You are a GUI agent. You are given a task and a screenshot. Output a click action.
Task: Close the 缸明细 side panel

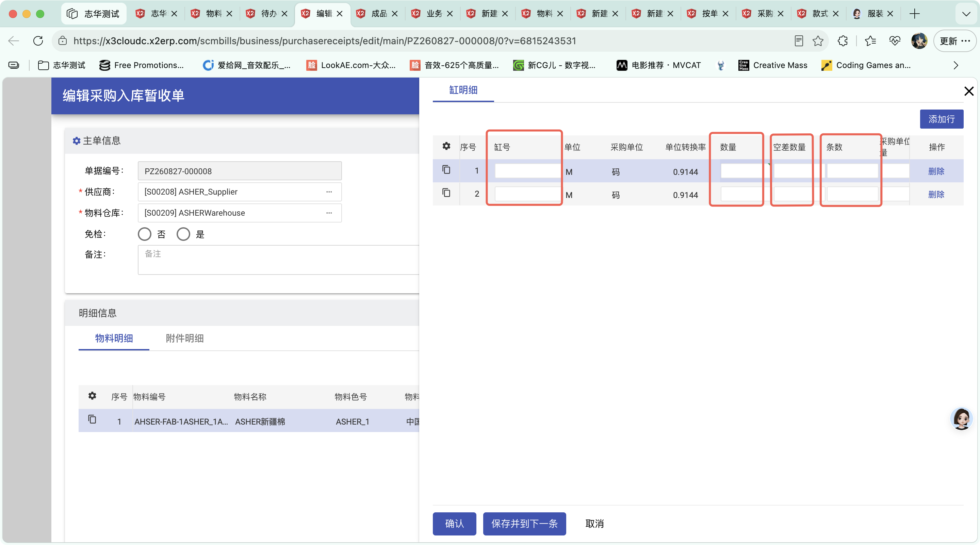(x=968, y=91)
